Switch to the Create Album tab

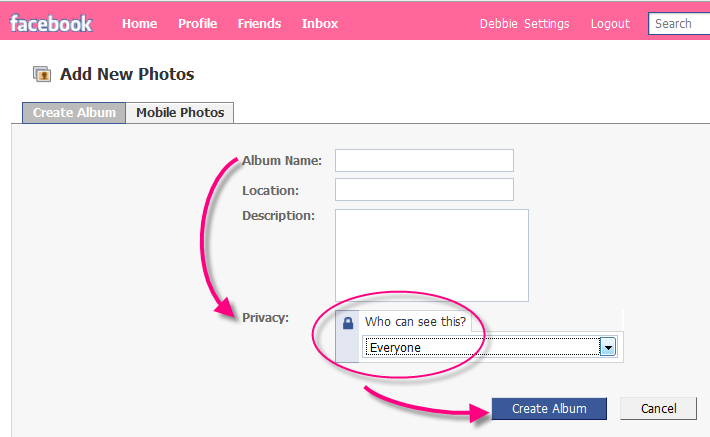(x=74, y=112)
